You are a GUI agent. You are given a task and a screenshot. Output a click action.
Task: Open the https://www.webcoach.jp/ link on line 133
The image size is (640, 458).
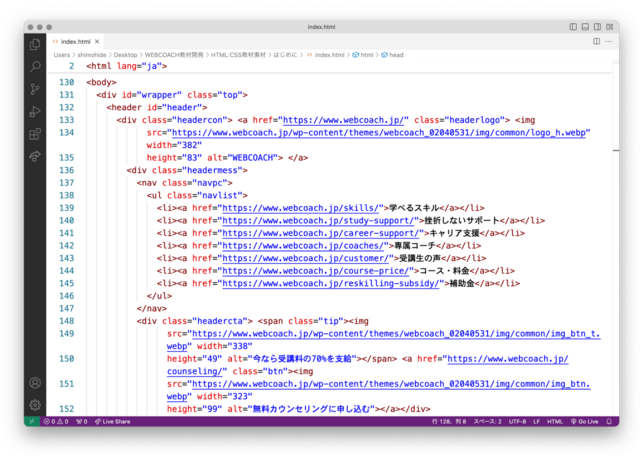click(343, 120)
